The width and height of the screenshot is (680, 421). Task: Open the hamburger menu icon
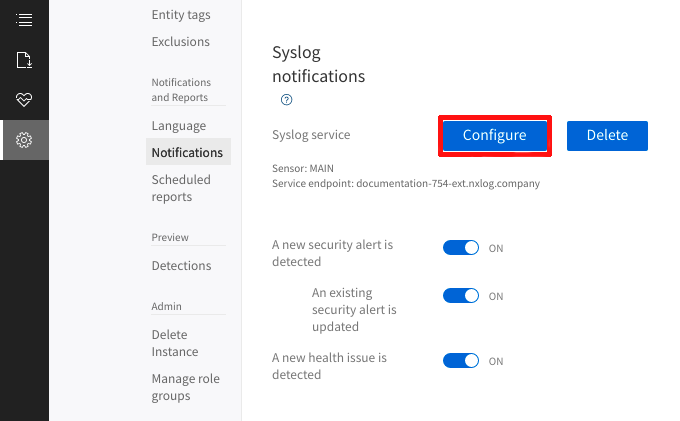(24, 20)
